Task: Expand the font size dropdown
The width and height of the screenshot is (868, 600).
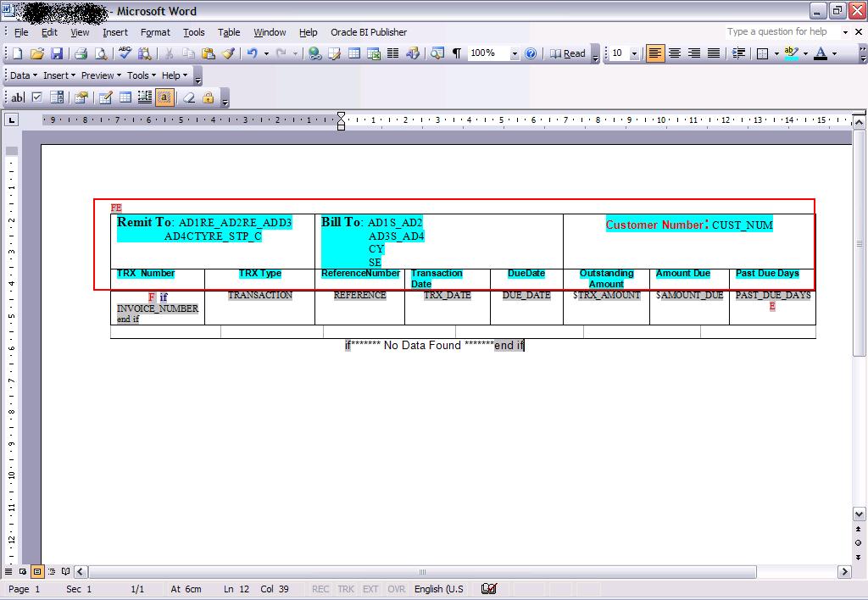Action: (633, 53)
